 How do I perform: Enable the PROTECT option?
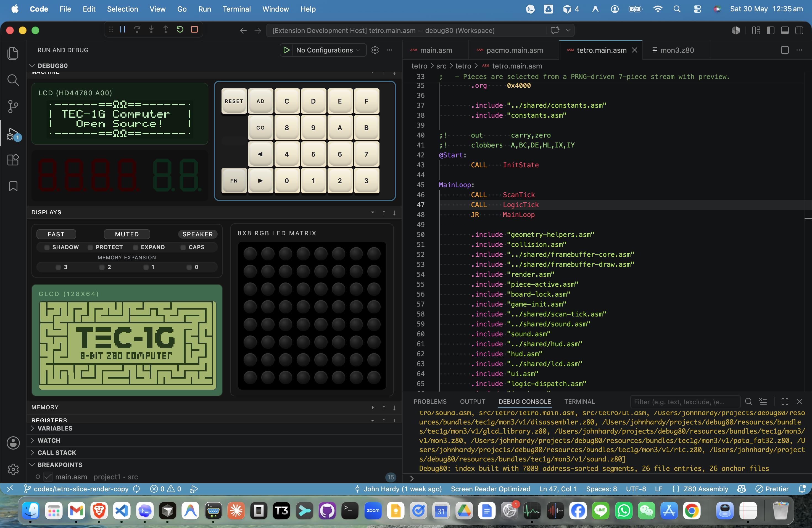(x=106, y=247)
